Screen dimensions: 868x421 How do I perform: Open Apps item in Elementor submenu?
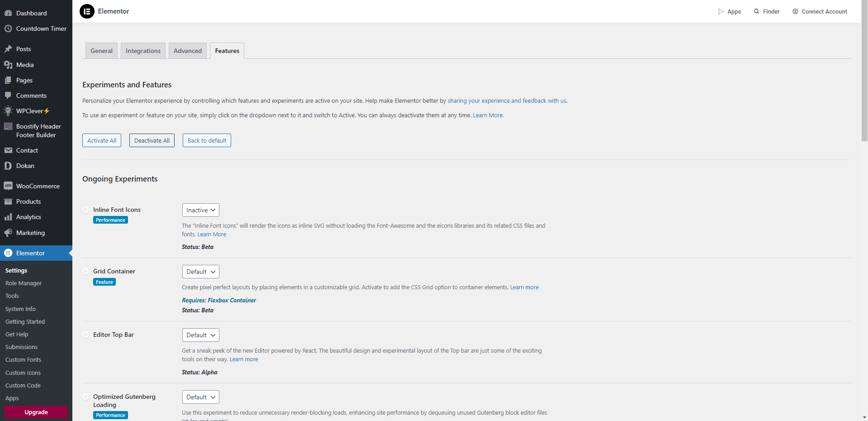[12, 398]
